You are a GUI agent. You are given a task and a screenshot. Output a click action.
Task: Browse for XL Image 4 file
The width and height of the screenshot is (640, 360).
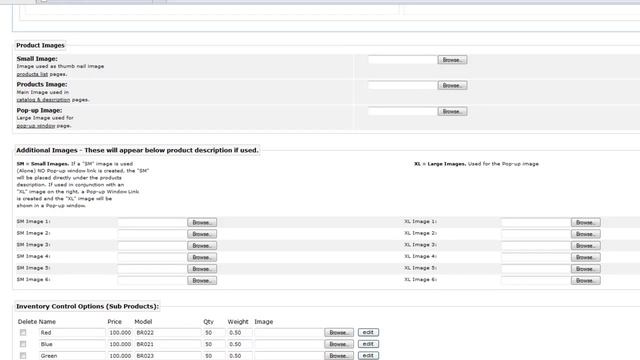(x=586, y=257)
